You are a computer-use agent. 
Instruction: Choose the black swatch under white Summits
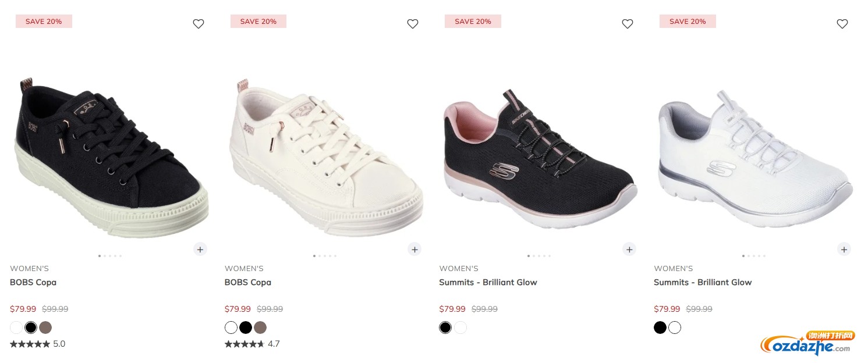660,328
